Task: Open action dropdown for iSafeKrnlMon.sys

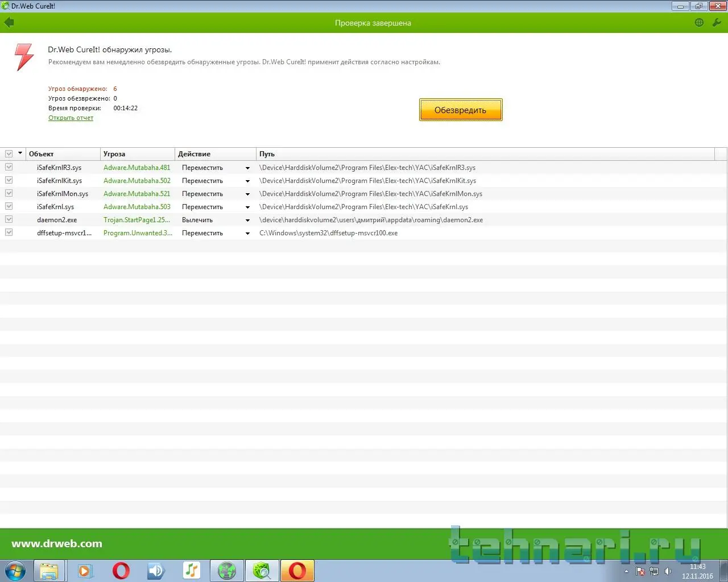Action: coord(247,194)
